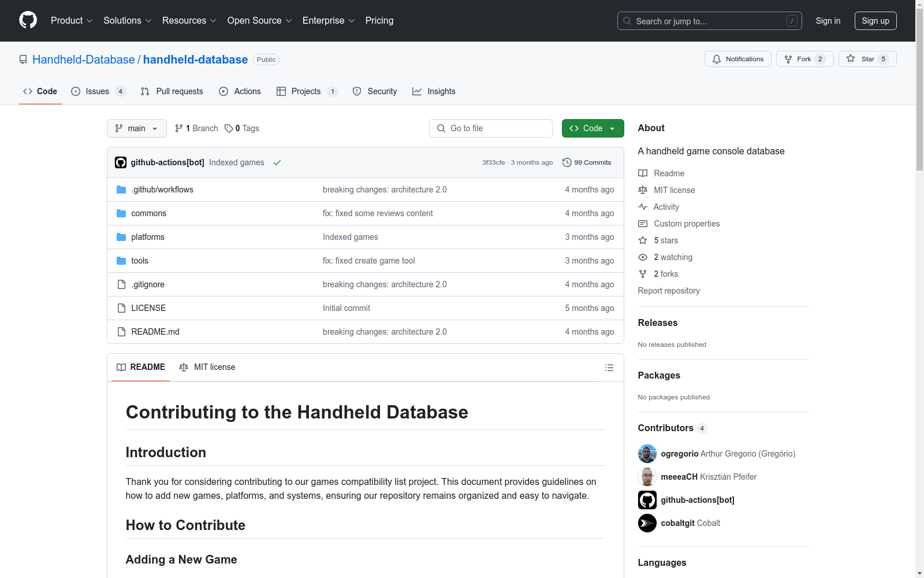Click the tools folder icon
This screenshot has width=924, height=578.
(121, 261)
